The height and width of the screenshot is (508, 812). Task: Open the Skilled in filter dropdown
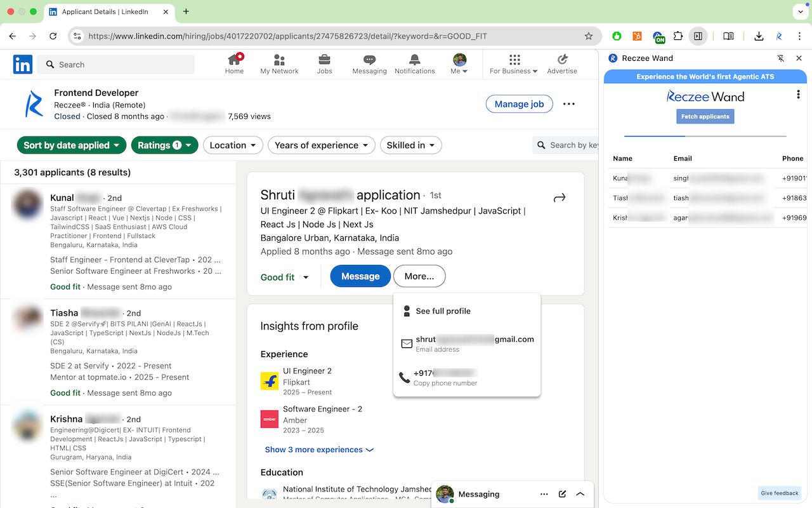pos(411,145)
